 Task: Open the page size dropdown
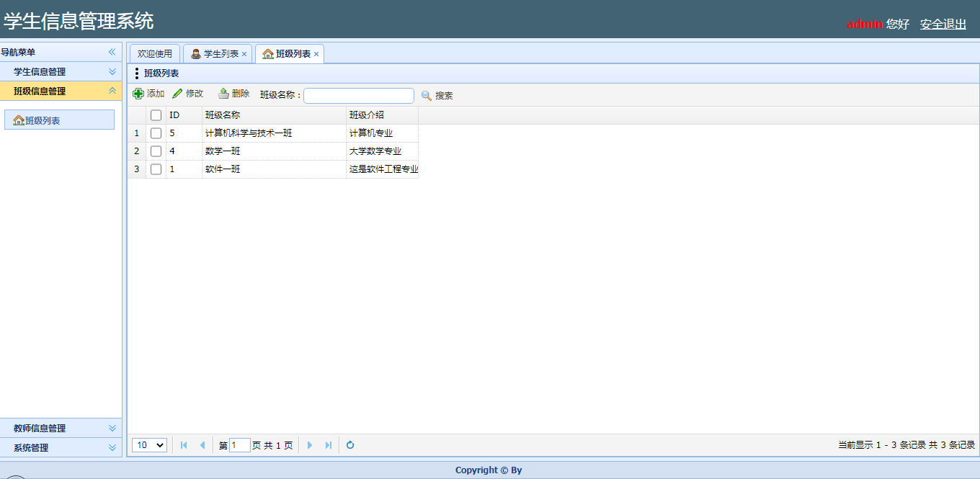click(x=149, y=445)
